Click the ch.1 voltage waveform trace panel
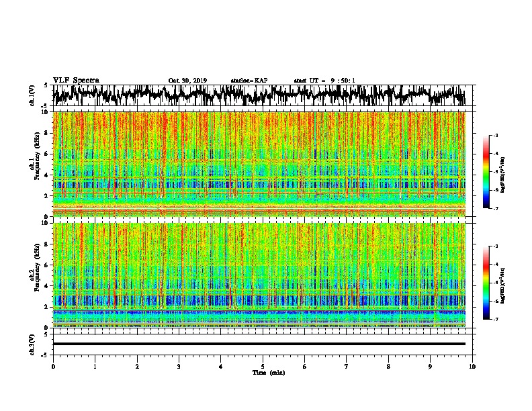532x411 pixels. point(263,95)
